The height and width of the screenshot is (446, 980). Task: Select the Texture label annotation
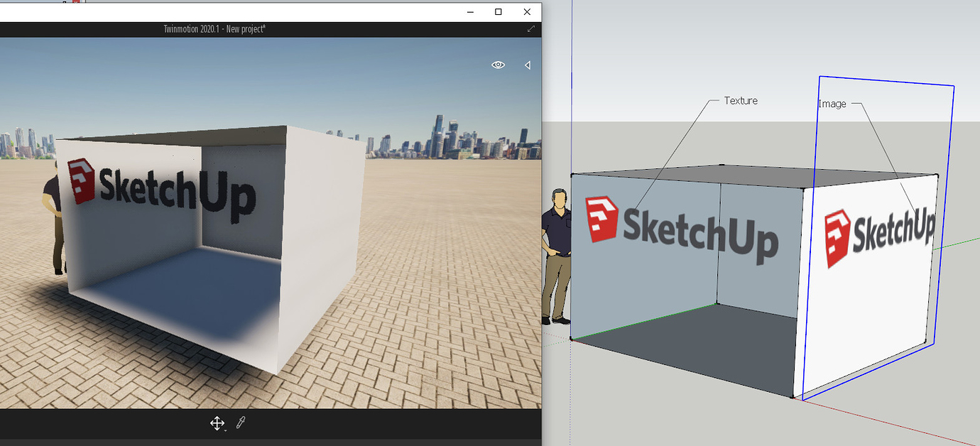pos(741,100)
